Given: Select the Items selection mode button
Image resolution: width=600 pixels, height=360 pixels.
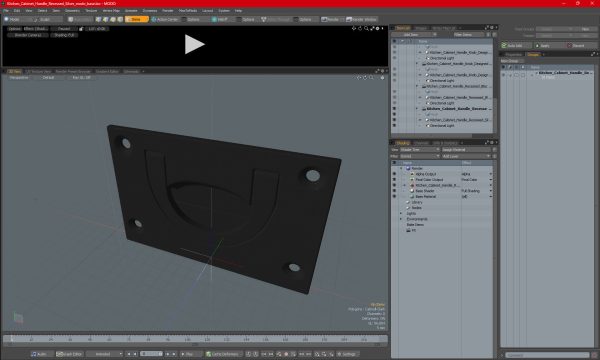Looking at the screenshot, I should 137,19.
